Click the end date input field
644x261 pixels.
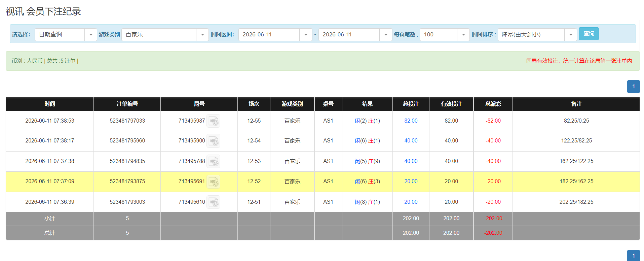coord(349,35)
